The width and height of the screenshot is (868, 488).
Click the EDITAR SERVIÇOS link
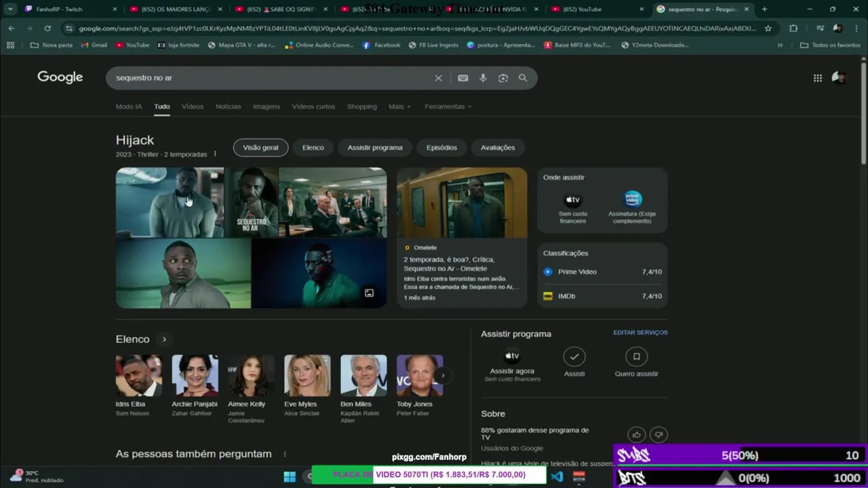[640, 333]
